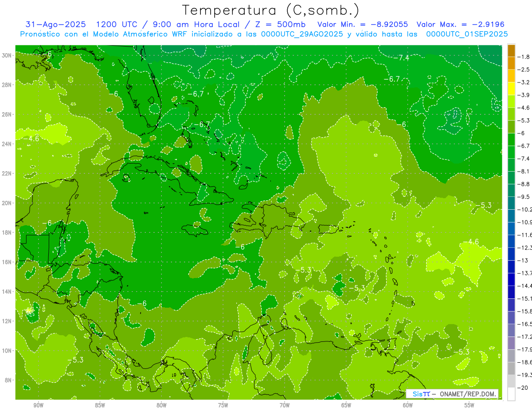This screenshot has height=411, width=532.
Task: Click the teal colorbar segment between -9.5 and -10.2
Action: tap(511, 203)
